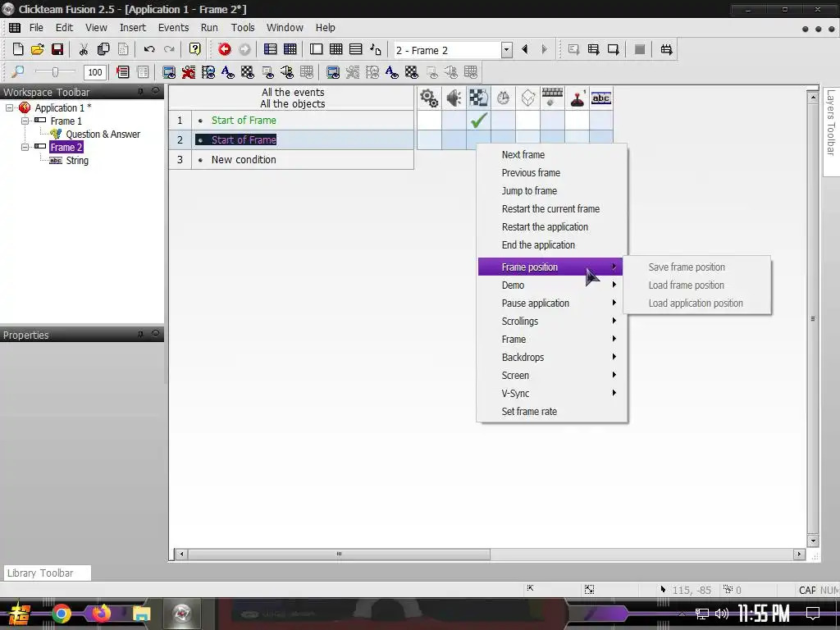Run the project with the calendar-arrow icon
Viewport: 840px width, 630px height.
tap(666, 50)
